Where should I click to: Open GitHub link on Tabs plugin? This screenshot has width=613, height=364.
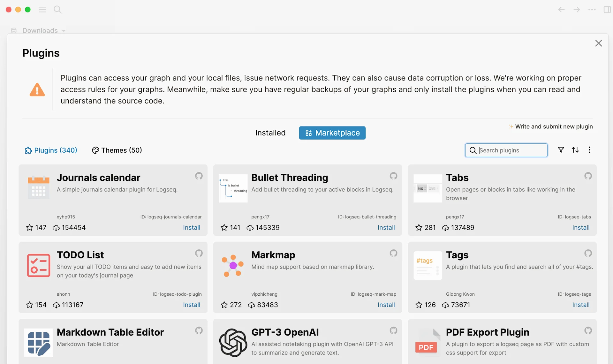click(x=588, y=176)
